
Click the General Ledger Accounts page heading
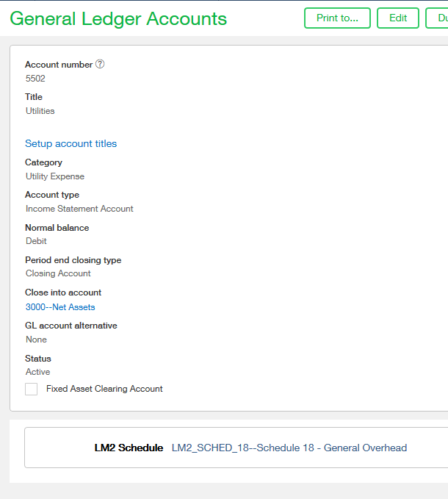[x=118, y=19]
